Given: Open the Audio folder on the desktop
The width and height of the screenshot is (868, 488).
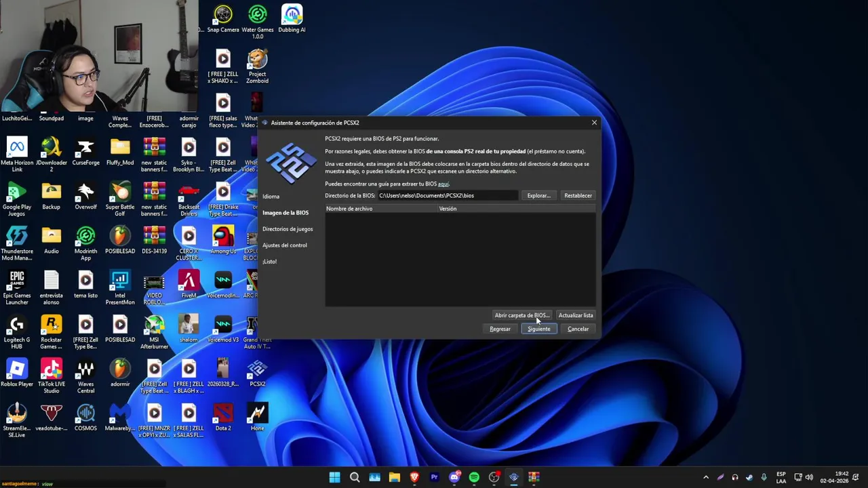Looking at the screenshot, I should coord(52,241).
